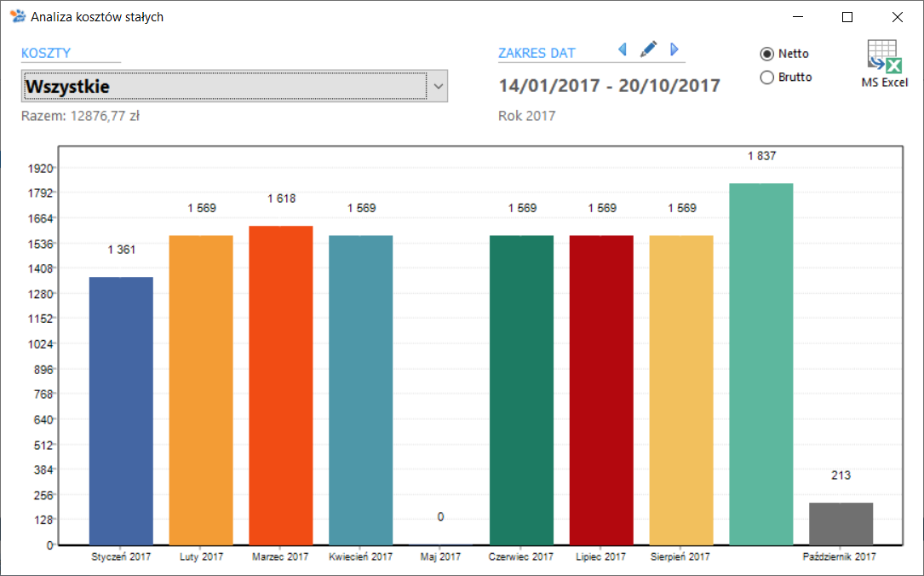Click the KOSZTY header link
The width and height of the screenshot is (924, 576).
coord(46,53)
